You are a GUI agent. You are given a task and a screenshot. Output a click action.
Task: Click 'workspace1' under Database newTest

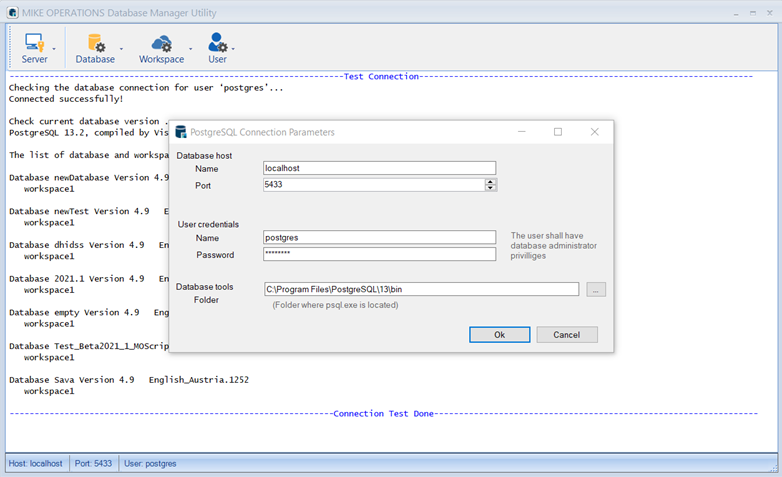(x=49, y=223)
